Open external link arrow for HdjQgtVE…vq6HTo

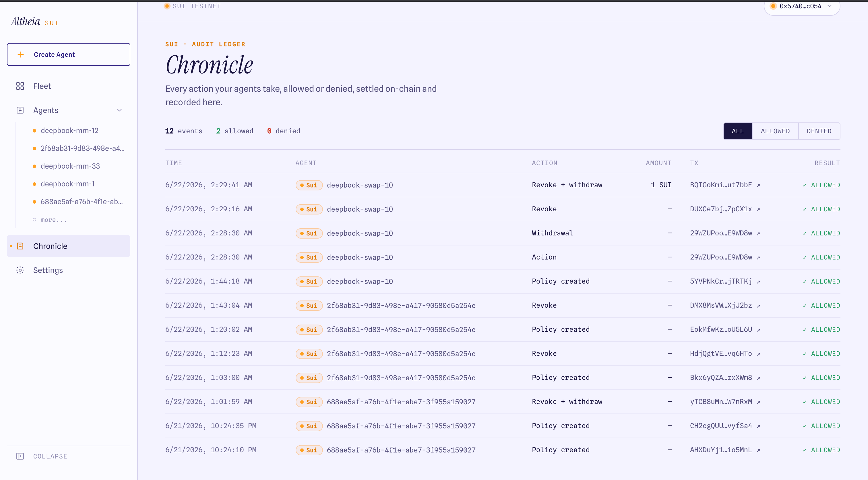tap(758, 354)
